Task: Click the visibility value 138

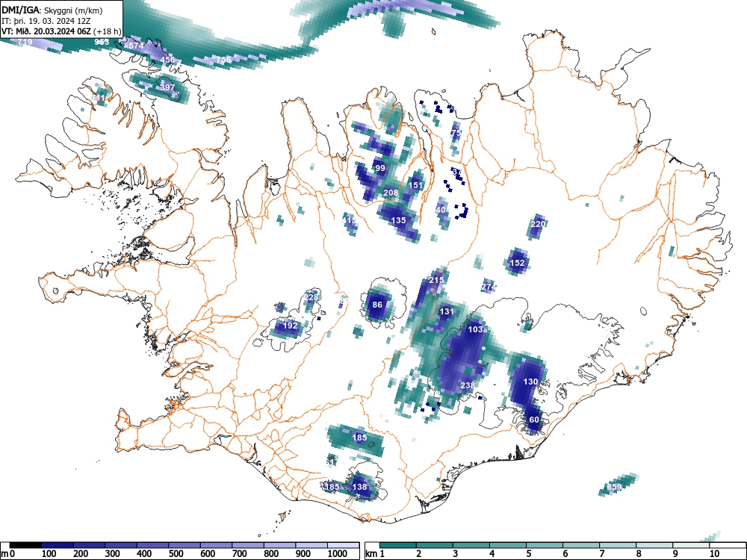Action: [359, 487]
